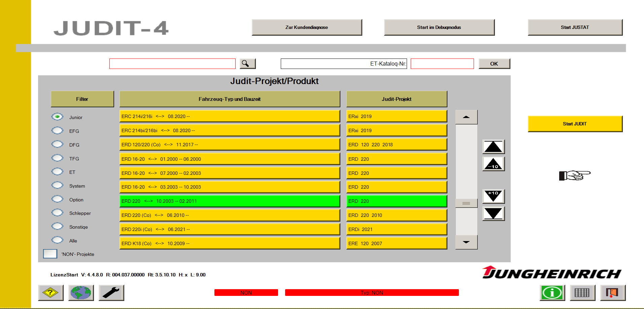
Task: Click the exit door icon
Action: click(x=613, y=293)
